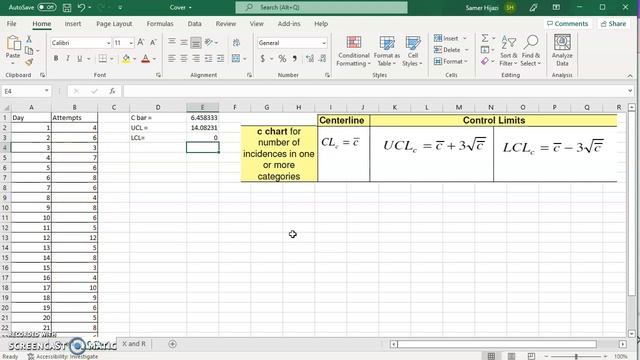Click the Analyze Data icon

tap(562, 50)
